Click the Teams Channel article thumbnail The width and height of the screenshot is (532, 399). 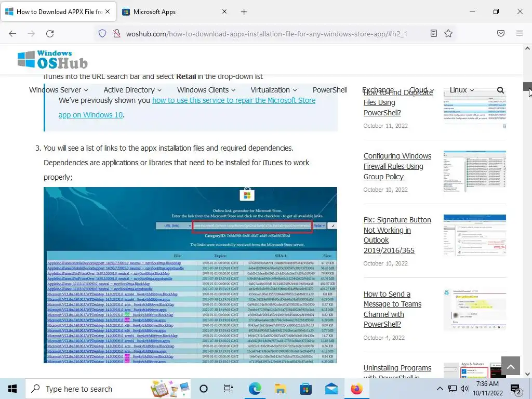pos(475,310)
